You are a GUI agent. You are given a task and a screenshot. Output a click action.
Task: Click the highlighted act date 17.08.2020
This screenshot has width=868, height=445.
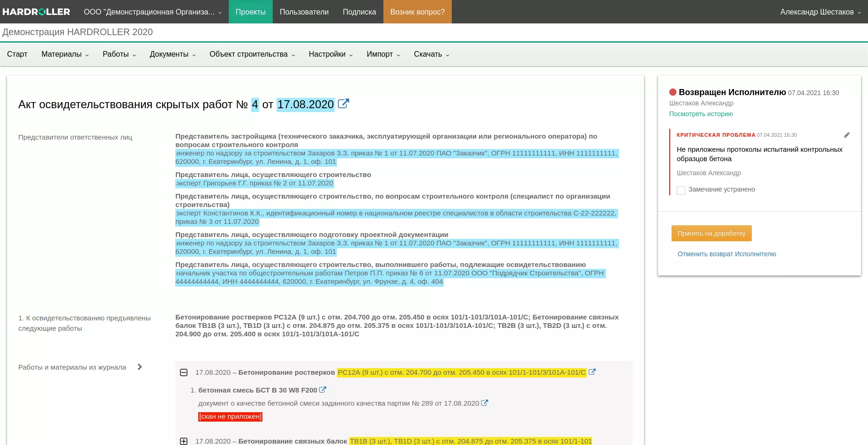tap(306, 104)
